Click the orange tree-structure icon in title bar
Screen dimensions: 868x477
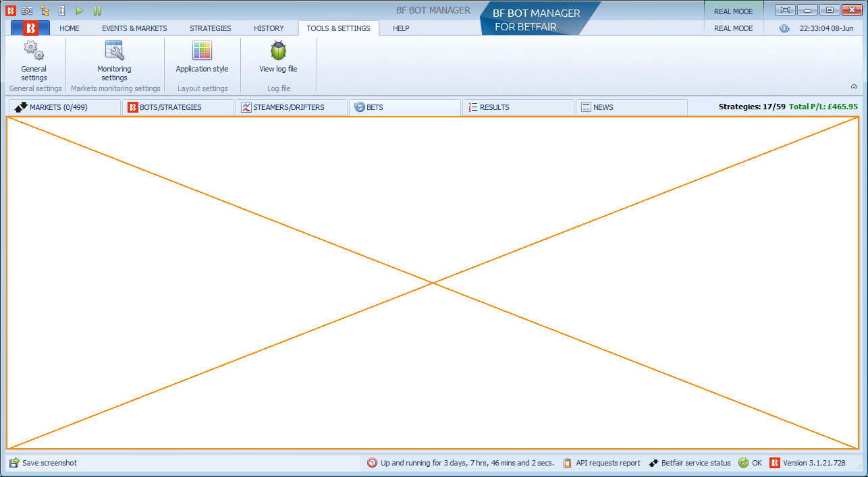(x=45, y=11)
